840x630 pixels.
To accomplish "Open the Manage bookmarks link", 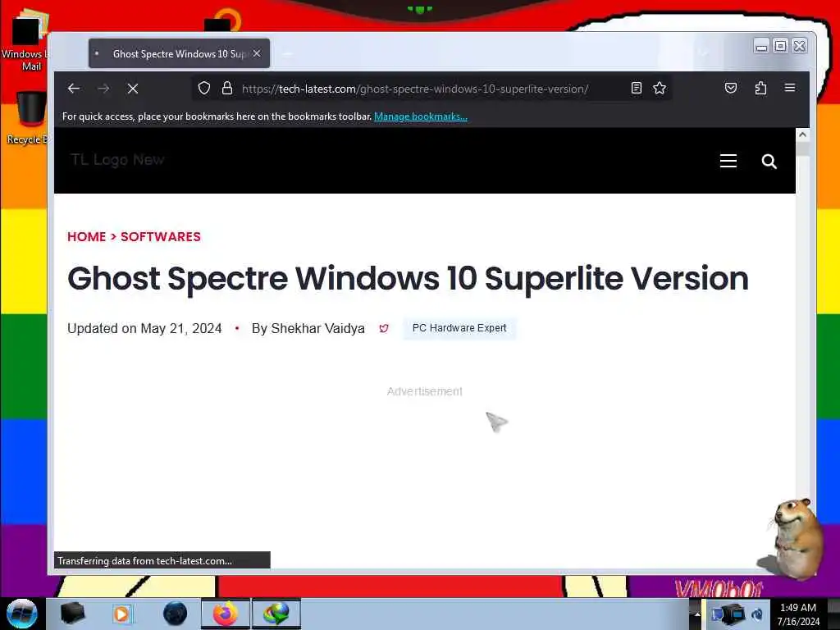I will point(421,116).
